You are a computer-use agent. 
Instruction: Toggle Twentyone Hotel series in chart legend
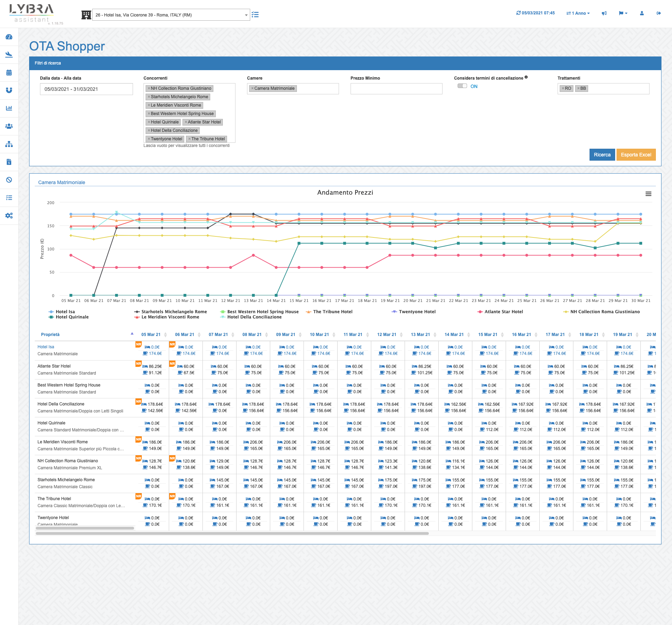tap(413, 312)
